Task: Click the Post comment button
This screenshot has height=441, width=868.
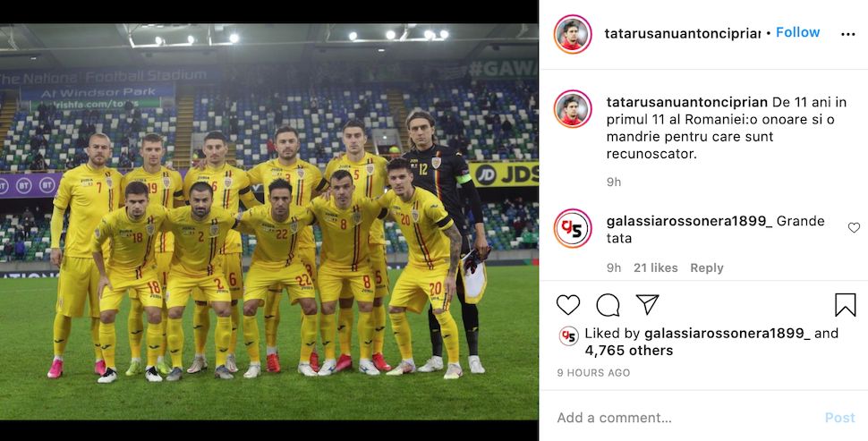Action: (839, 418)
